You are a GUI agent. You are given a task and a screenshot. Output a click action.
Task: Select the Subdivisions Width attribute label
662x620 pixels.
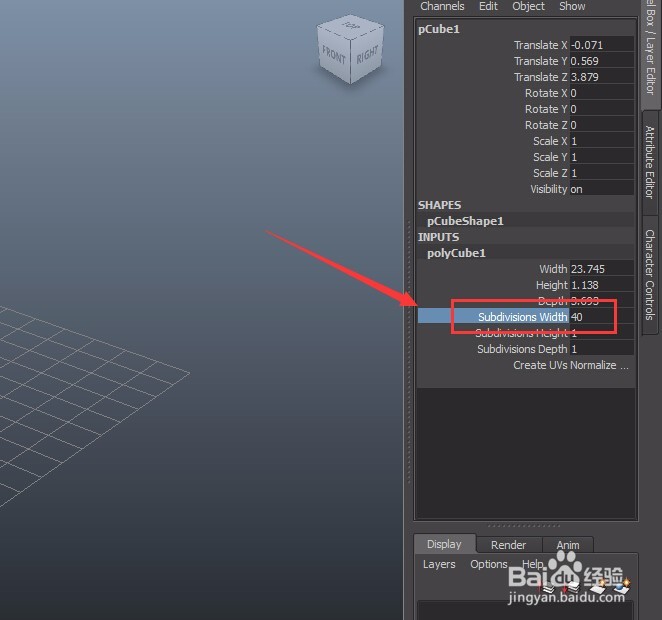tap(522, 317)
